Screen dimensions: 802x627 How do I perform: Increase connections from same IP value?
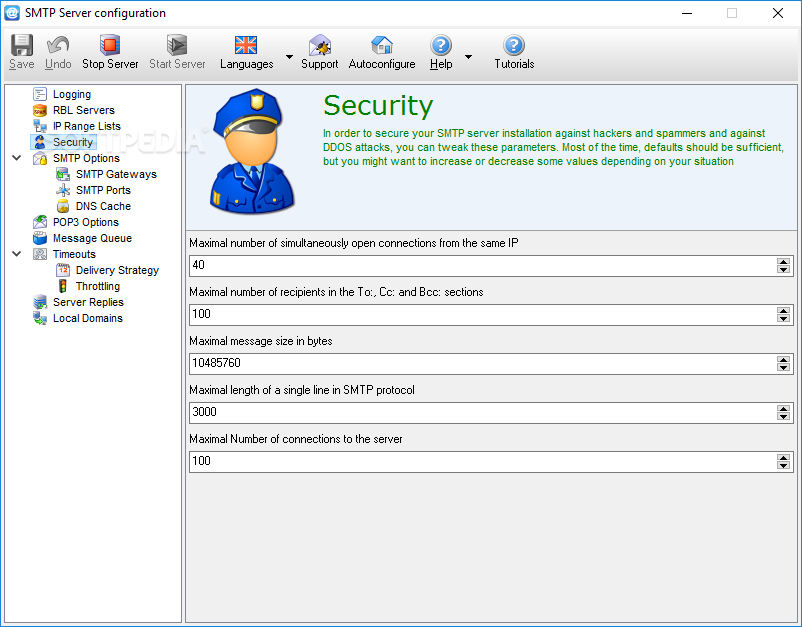783,262
